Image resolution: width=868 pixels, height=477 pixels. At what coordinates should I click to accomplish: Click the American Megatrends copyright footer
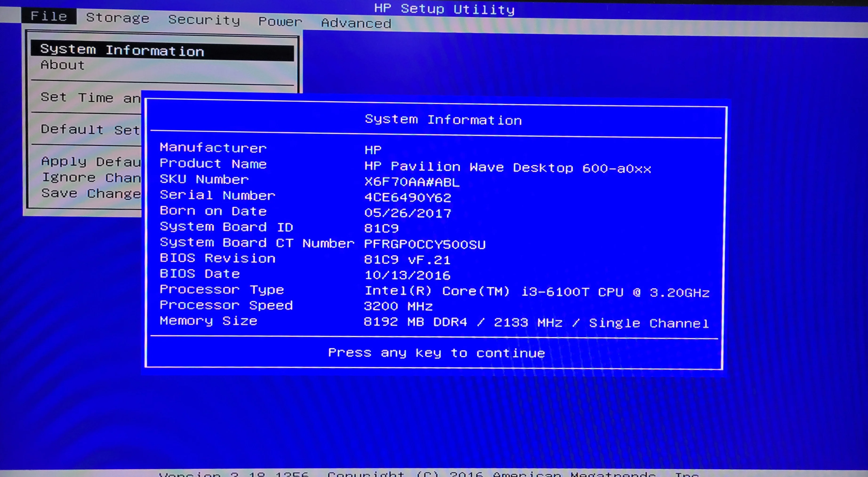(x=429, y=474)
